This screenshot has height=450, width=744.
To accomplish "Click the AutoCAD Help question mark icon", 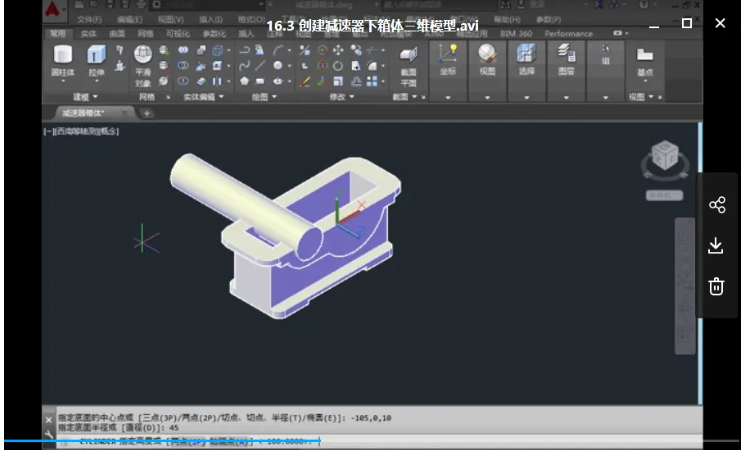I will [644, 5].
